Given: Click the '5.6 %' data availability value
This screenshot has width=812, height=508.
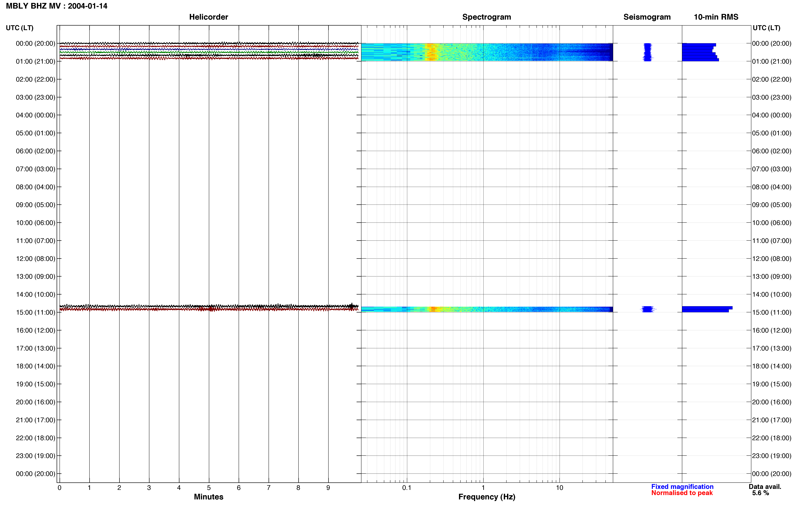Looking at the screenshot, I should point(760,493).
